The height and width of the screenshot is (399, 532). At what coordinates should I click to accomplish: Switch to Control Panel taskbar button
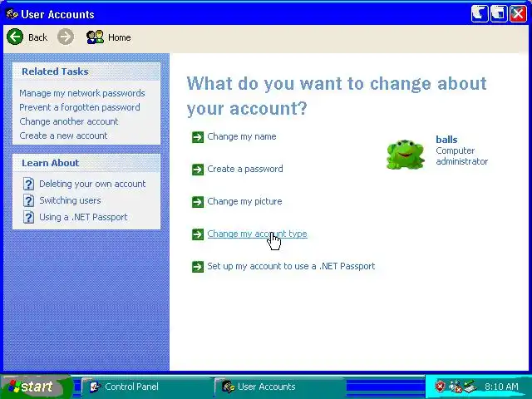146,387
